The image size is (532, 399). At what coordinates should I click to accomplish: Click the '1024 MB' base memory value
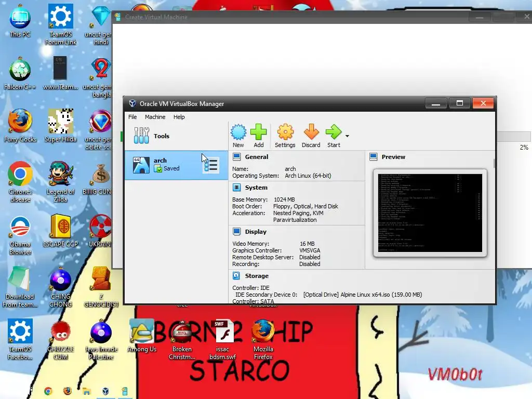284,199
